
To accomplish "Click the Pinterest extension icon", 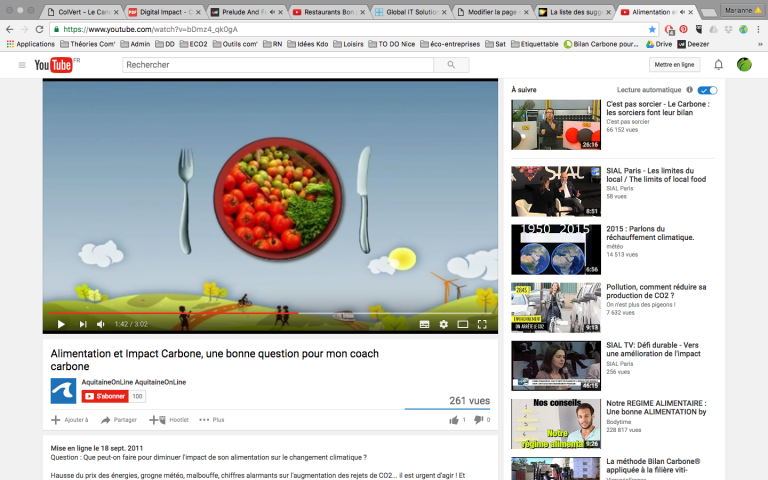I will tap(684, 29).
